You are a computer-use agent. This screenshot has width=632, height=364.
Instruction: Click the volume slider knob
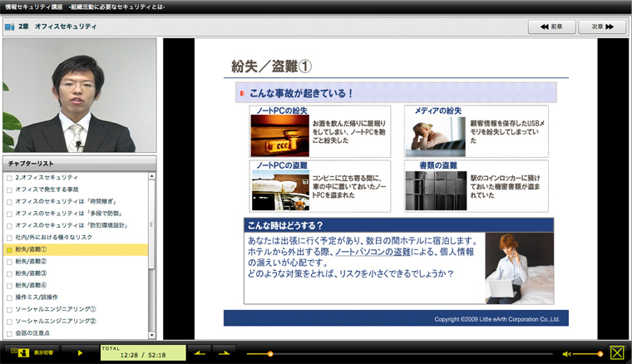(x=600, y=353)
